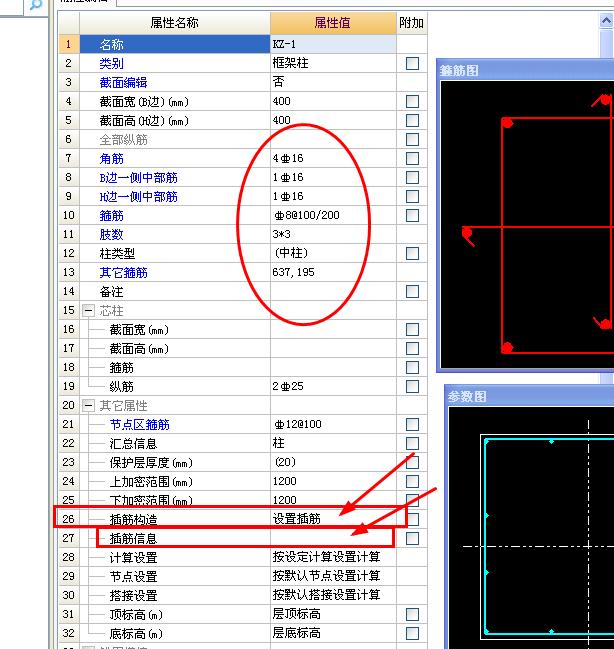Click the 属性值 column header

(333, 23)
